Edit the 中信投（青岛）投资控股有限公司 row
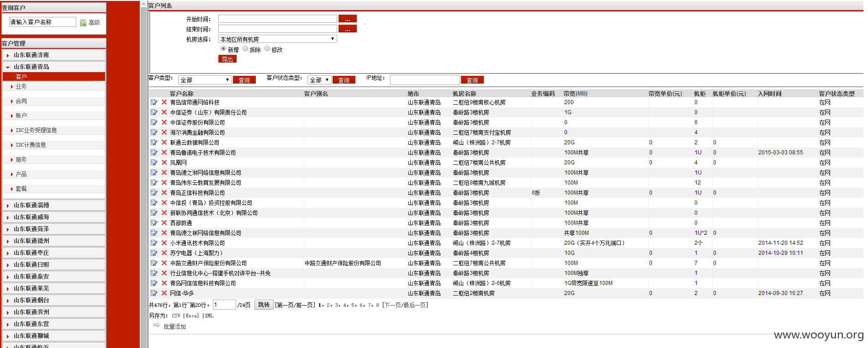Viewport: 868px width, 348px height. 154,203
